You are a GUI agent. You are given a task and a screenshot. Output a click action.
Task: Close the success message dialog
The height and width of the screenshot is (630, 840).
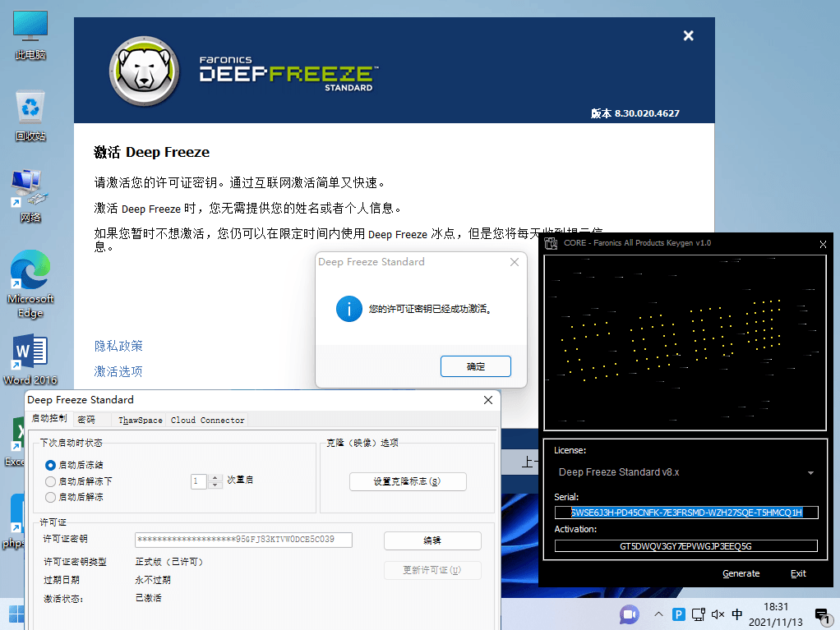[x=515, y=262]
